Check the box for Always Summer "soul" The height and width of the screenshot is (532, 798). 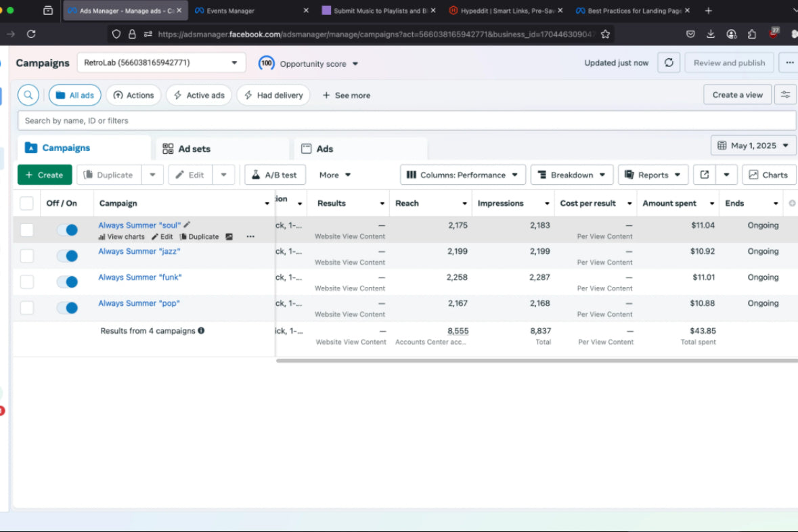(27, 230)
